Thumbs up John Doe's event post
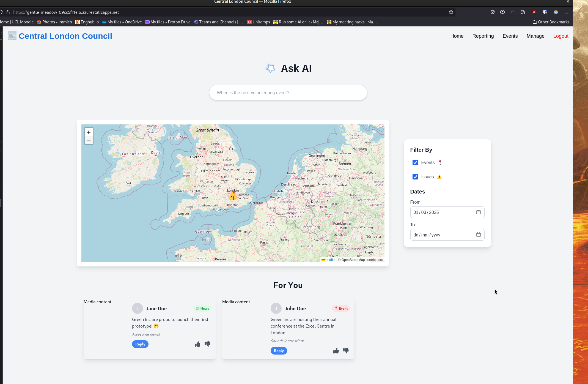The height and width of the screenshot is (384, 588). [336, 351]
